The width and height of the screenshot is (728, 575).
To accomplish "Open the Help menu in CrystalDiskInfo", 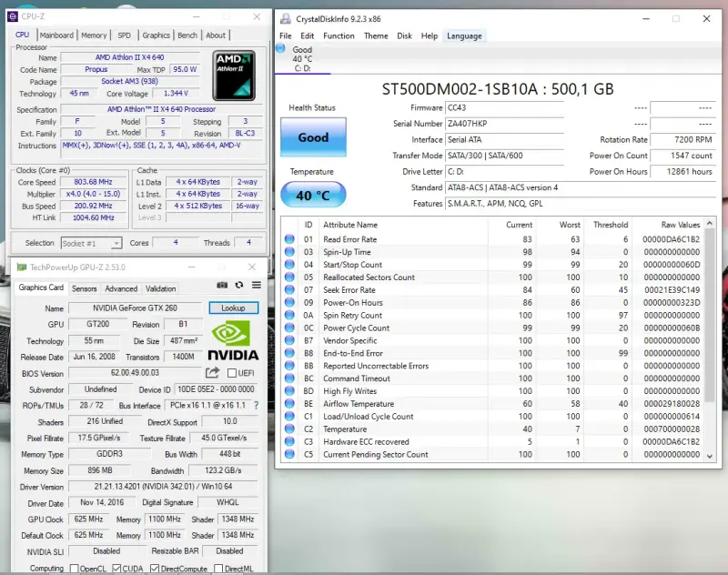I will [x=429, y=35].
